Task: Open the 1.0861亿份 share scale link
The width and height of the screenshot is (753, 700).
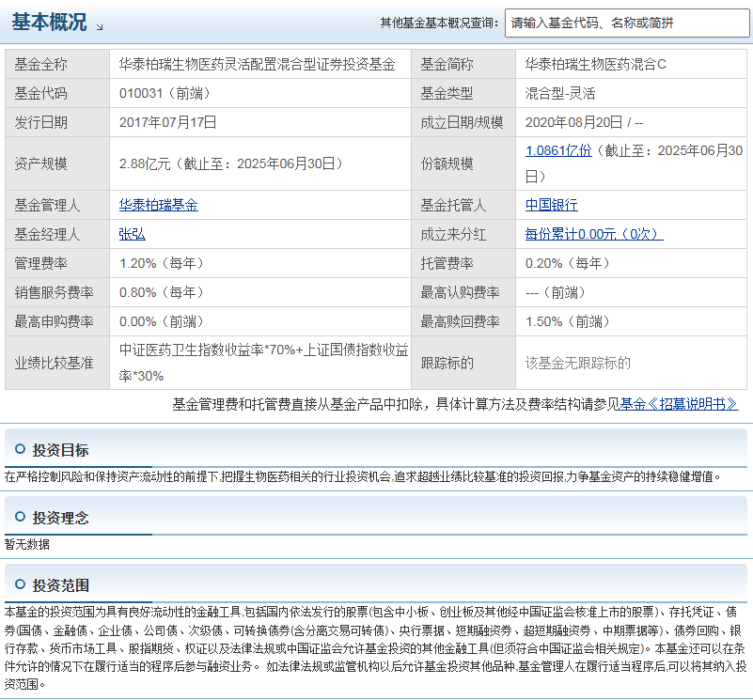Action: 558,150
